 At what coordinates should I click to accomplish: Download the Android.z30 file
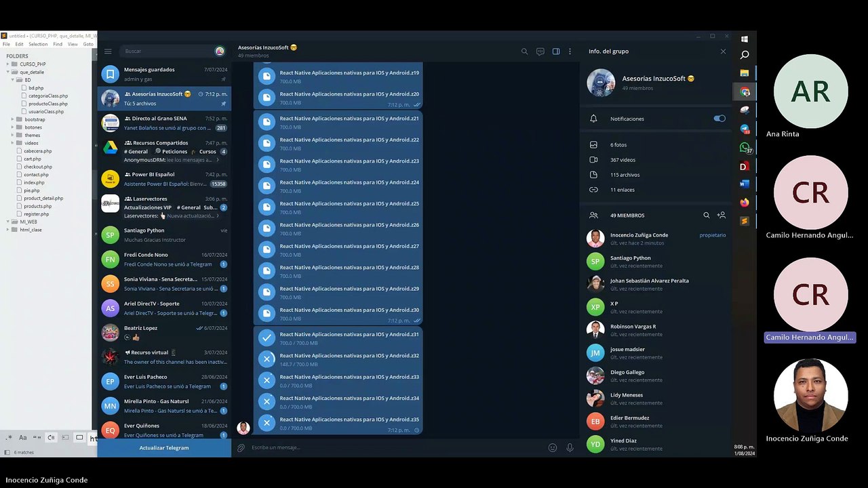[267, 313]
